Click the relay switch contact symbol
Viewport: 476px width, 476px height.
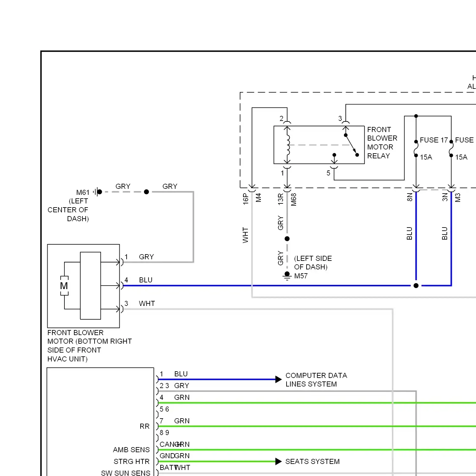tap(351, 145)
